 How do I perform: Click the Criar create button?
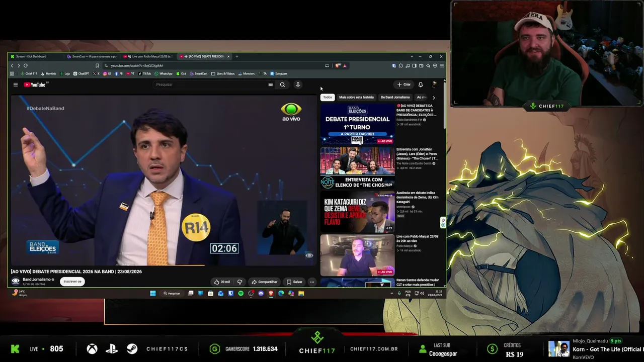pyautogui.click(x=404, y=84)
